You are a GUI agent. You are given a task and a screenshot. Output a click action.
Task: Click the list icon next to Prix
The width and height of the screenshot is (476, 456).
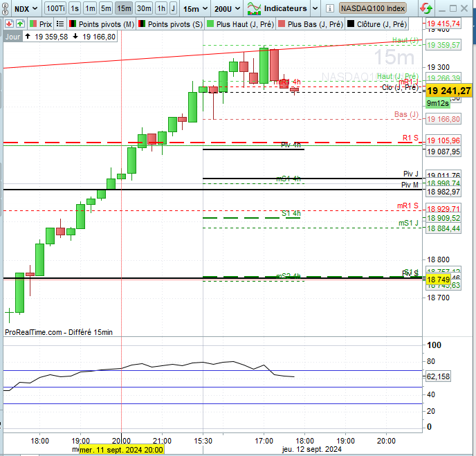60,24
